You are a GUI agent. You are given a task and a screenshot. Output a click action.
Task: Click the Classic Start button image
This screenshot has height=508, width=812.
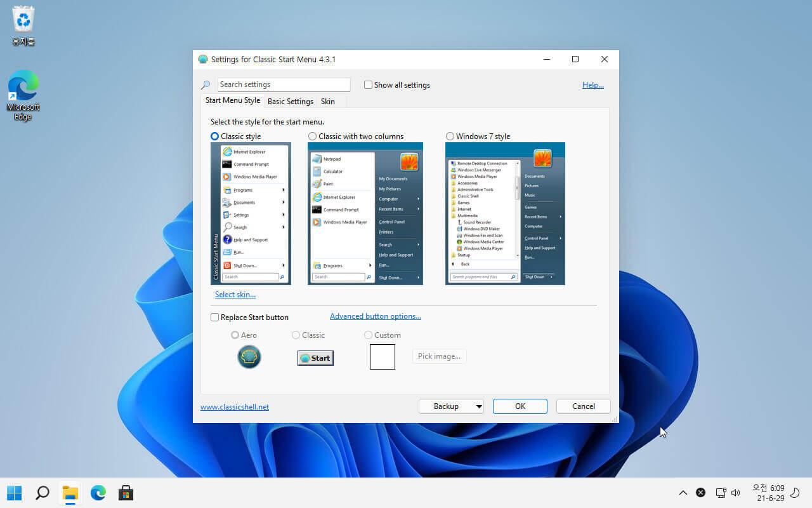point(315,358)
